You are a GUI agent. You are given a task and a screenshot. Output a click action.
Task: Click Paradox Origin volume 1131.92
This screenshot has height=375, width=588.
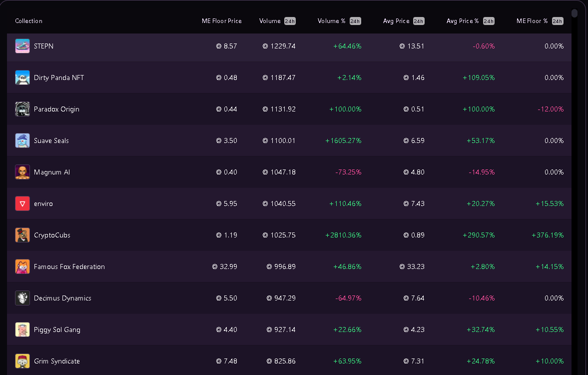(x=279, y=109)
